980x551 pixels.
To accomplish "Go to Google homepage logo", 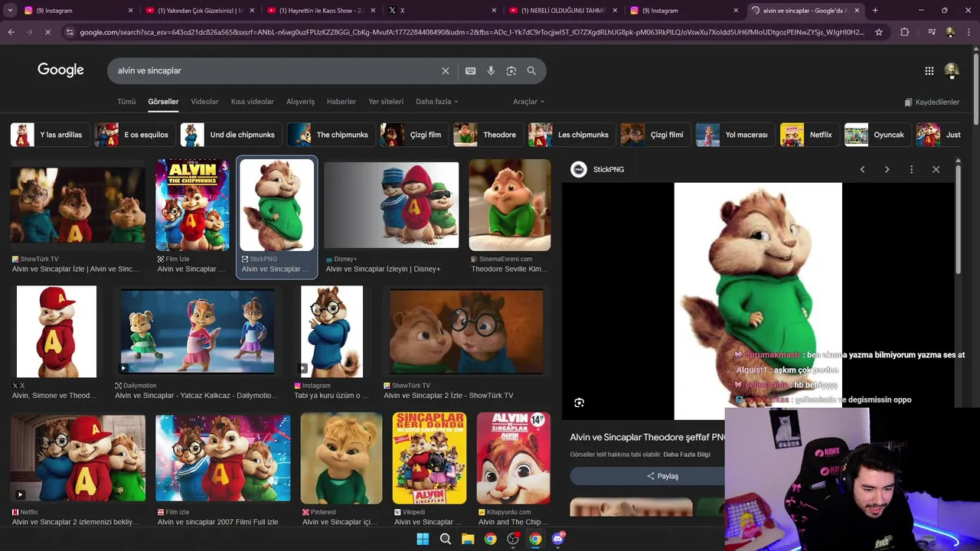I will [60, 70].
